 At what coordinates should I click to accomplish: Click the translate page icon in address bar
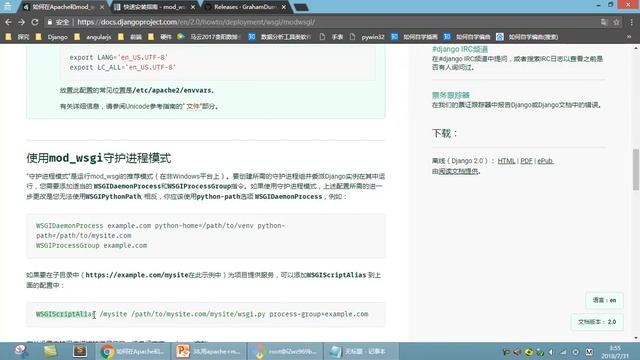[x=604, y=22]
